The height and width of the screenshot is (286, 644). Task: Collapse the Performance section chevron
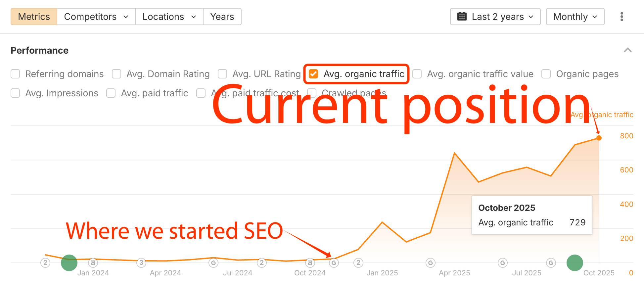[x=627, y=50]
